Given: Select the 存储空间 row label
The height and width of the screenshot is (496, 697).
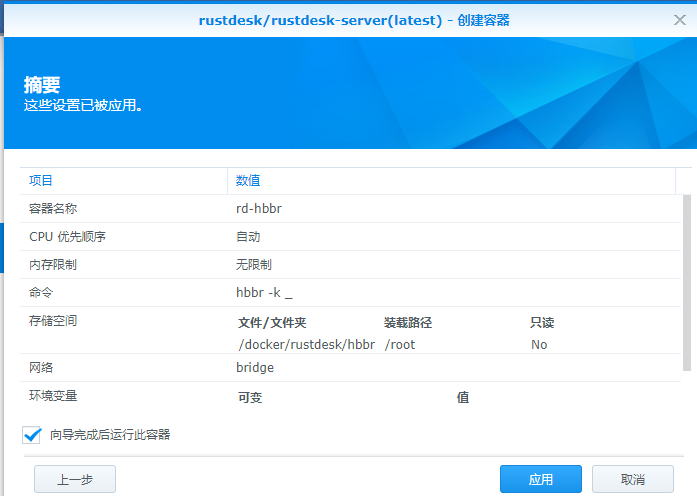Looking at the screenshot, I should click(53, 320).
